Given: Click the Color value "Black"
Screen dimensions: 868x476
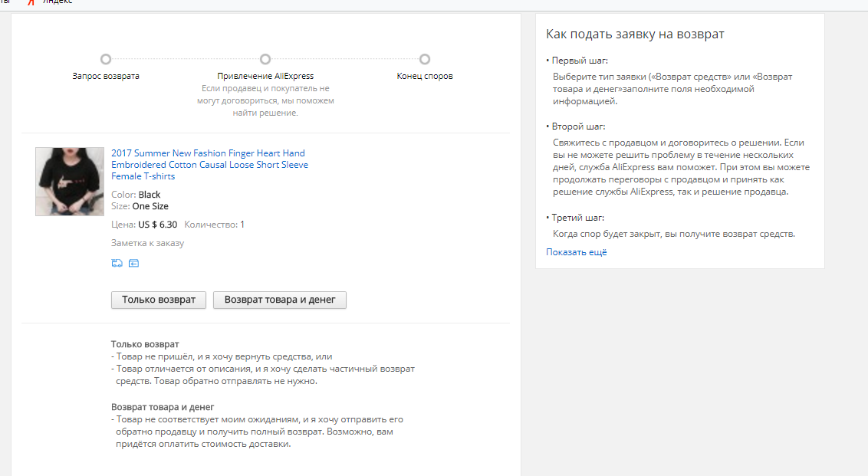Looking at the screenshot, I should pyautogui.click(x=150, y=195).
